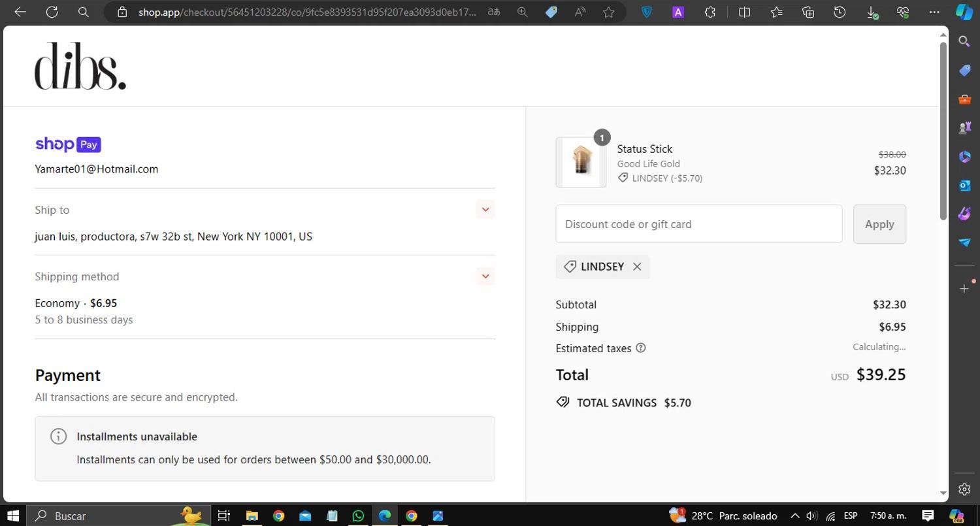
Task: Open sidebar Outlook icon
Action: [x=964, y=185]
